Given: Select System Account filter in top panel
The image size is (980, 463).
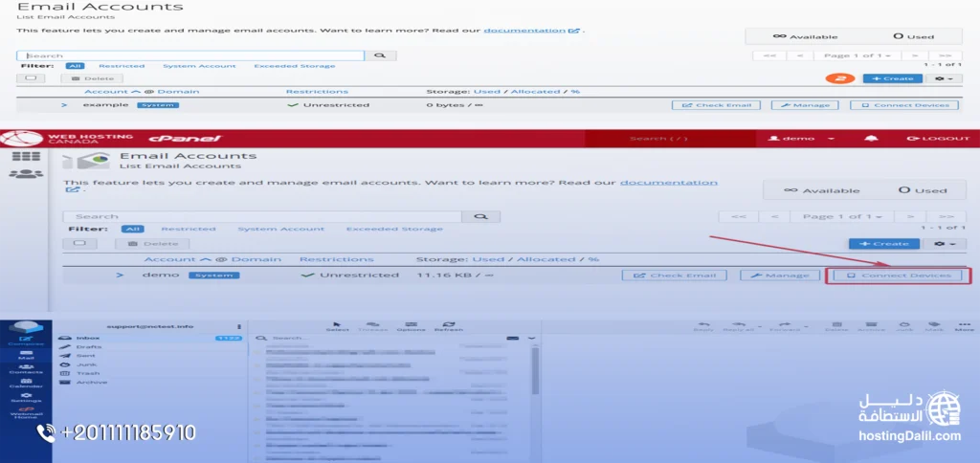Looking at the screenshot, I should [199, 66].
